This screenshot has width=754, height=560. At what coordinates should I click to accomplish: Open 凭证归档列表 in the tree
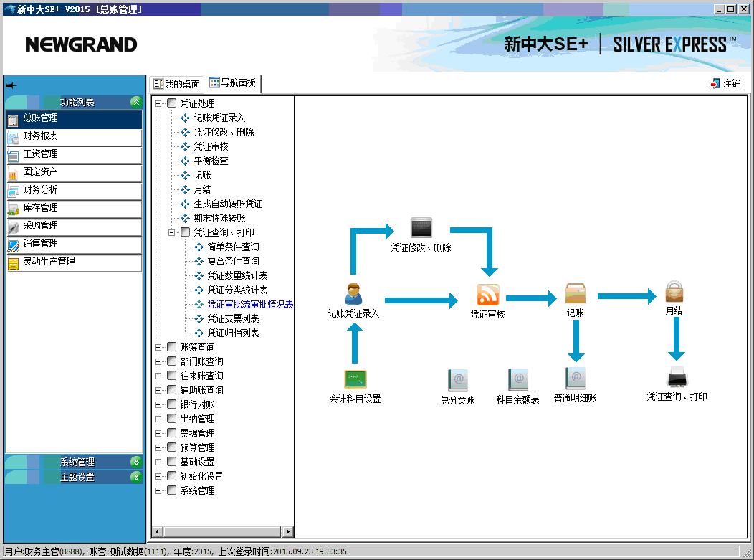(233, 333)
